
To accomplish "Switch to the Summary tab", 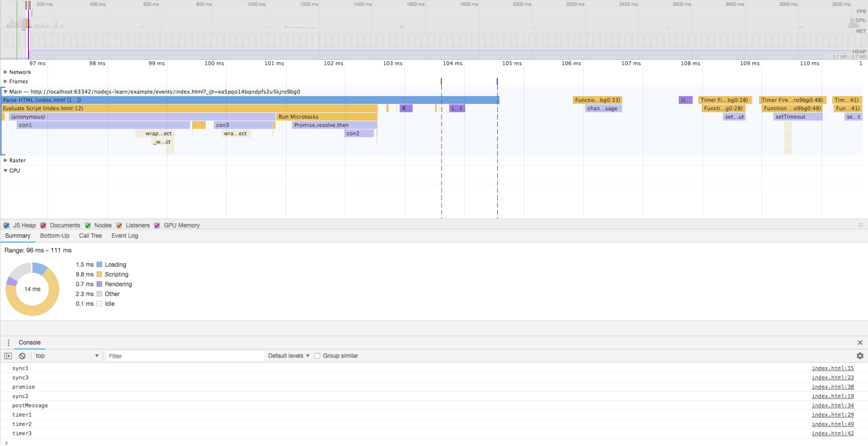I will click(17, 235).
